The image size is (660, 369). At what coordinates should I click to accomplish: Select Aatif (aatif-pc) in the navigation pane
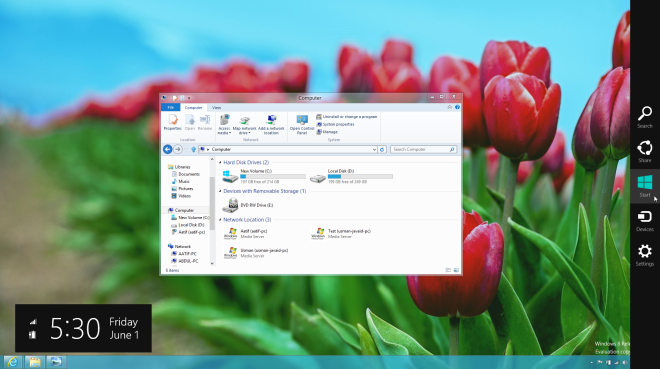pyautogui.click(x=188, y=232)
